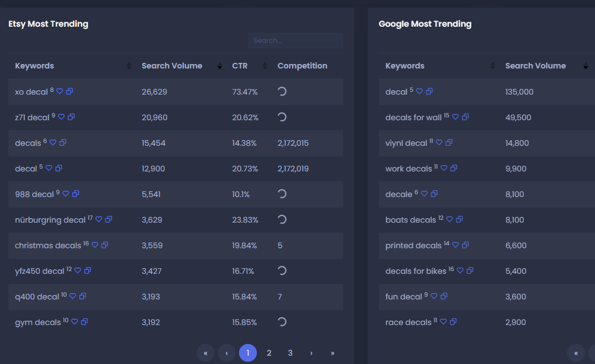Favorite the 'boats decals' keyword
The height and width of the screenshot is (364, 595).
449,219
